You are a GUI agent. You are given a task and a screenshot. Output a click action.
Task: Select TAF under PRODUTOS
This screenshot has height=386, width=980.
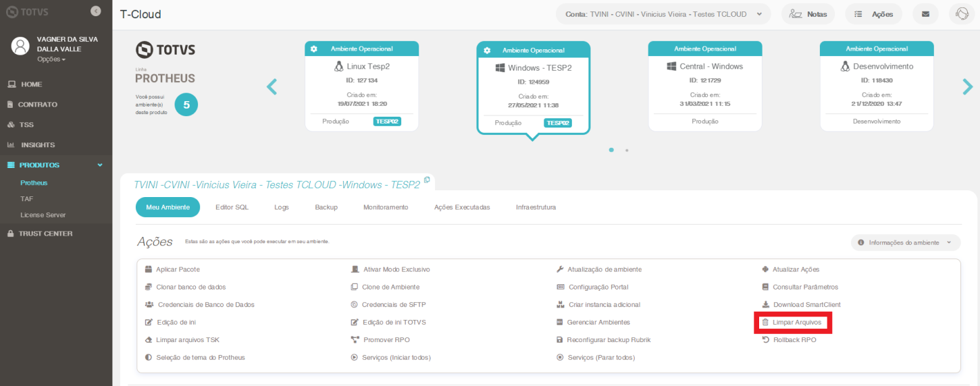click(26, 199)
